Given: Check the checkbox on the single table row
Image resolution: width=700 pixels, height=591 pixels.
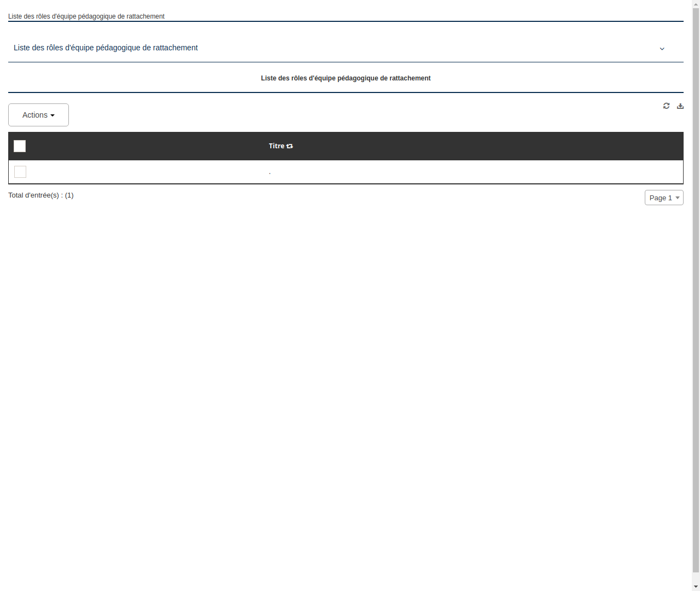Looking at the screenshot, I should pyautogui.click(x=20, y=172).
